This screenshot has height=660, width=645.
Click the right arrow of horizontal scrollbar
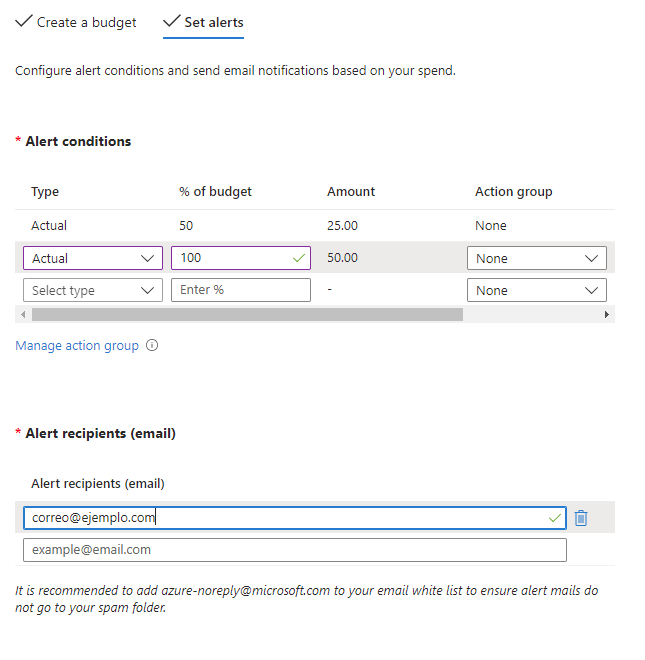[x=606, y=314]
